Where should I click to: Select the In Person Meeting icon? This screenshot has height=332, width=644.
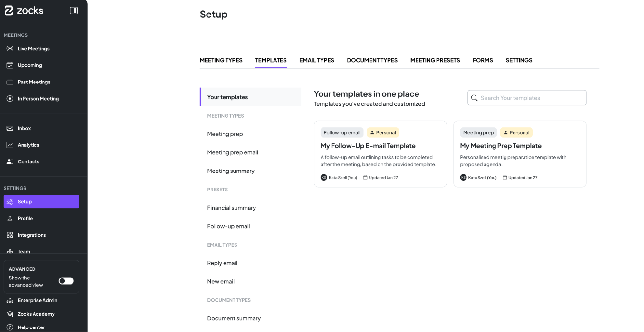(10, 98)
